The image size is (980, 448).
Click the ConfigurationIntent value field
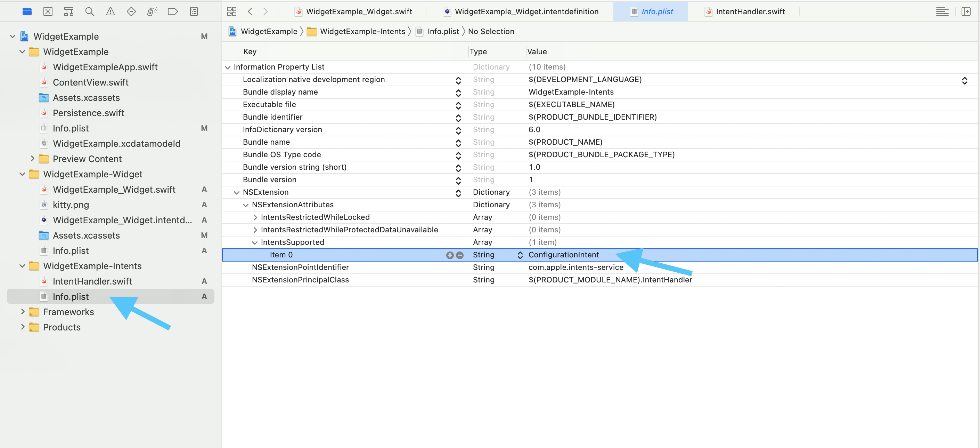coord(563,255)
